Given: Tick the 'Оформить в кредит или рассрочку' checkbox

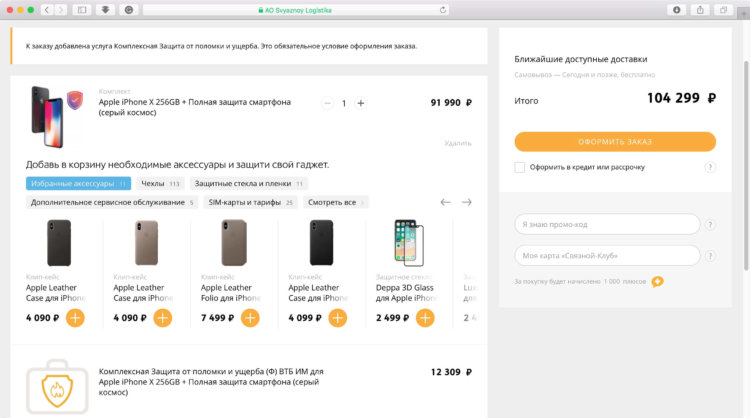Looking at the screenshot, I should pyautogui.click(x=519, y=167).
